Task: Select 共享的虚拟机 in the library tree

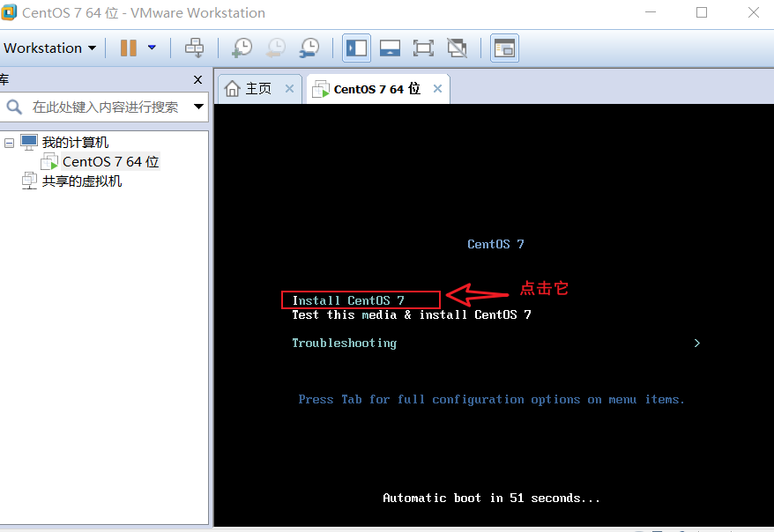Action: coord(82,181)
